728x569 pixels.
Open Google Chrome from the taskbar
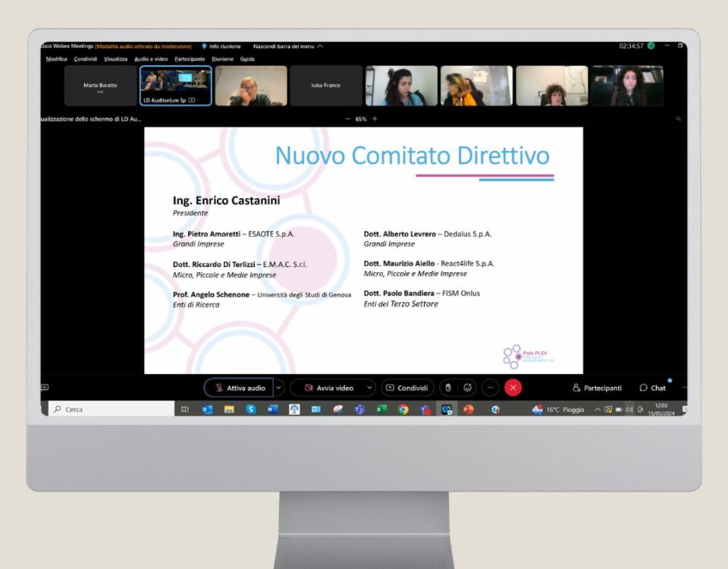pyautogui.click(x=403, y=409)
